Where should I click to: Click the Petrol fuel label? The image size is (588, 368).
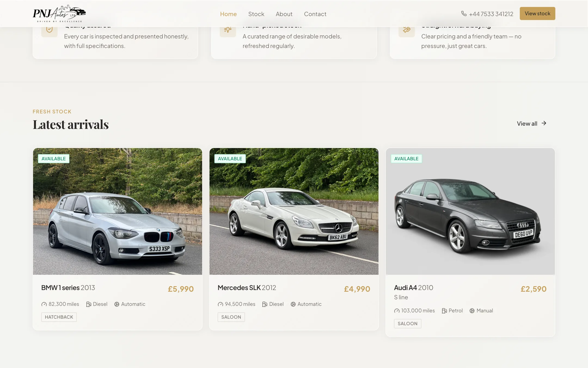[x=456, y=310]
